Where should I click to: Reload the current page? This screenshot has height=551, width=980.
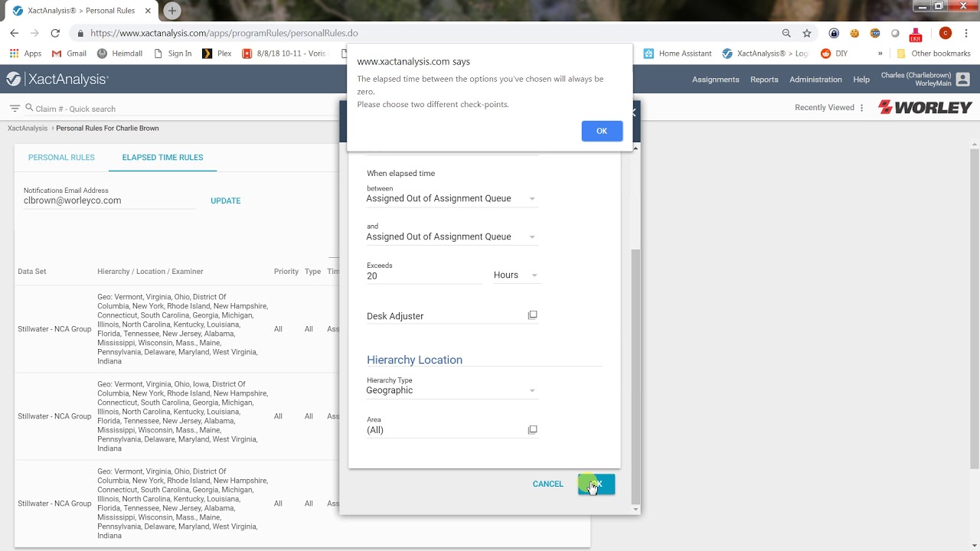tap(55, 33)
